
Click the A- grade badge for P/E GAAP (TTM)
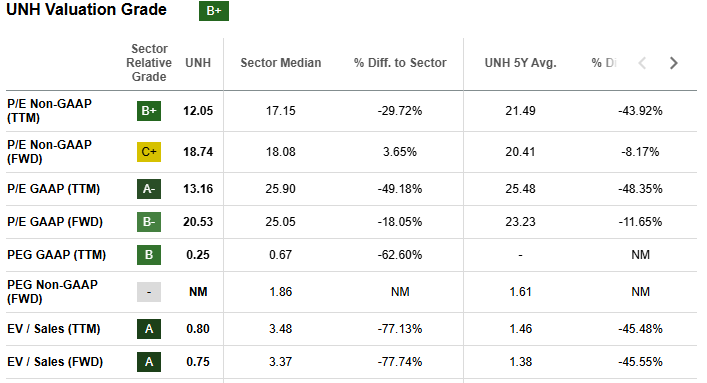(x=149, y=189)
